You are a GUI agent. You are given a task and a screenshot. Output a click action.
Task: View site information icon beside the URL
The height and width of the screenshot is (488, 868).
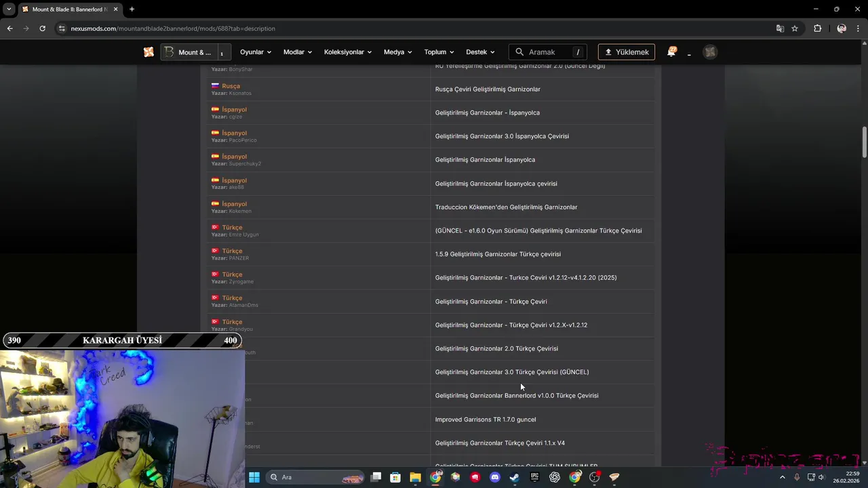point(62,28)
